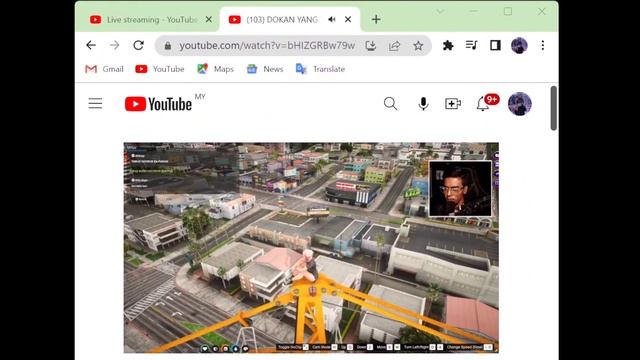
Task: Close the Live streaming tab
Action: (x=209, y=20)
